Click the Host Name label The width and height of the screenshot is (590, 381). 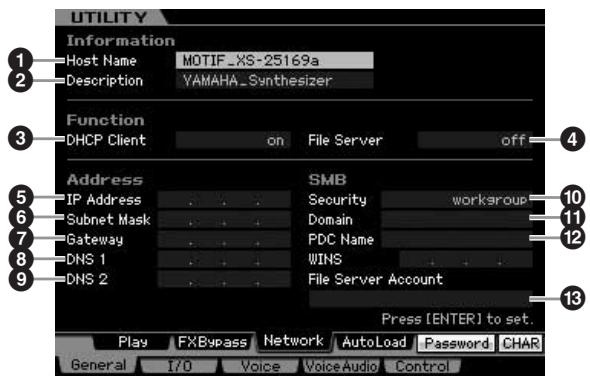coord(101,61)
